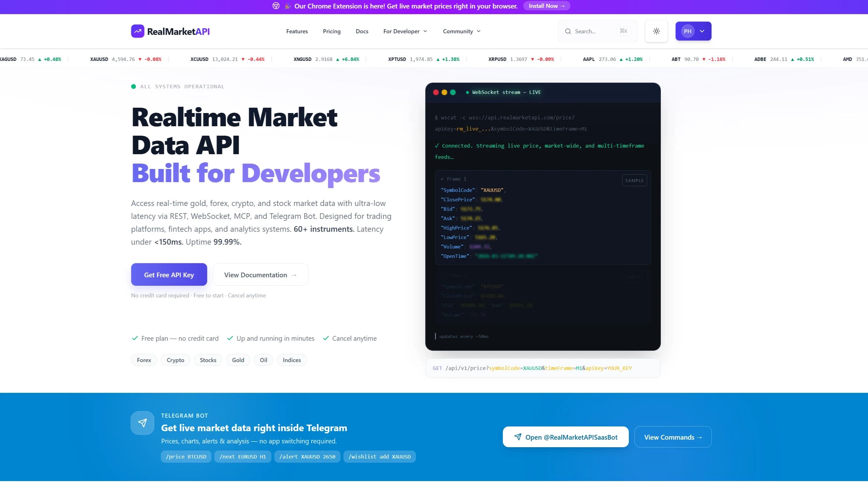
Task: Click the checkmark beside Cancel anytime
Action: tap(326, 338)
